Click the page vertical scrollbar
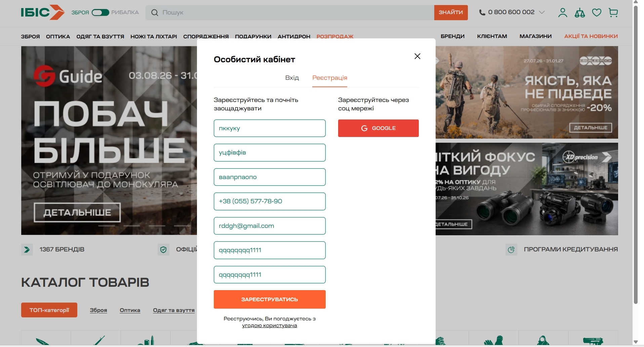 (x=636, y=155)
